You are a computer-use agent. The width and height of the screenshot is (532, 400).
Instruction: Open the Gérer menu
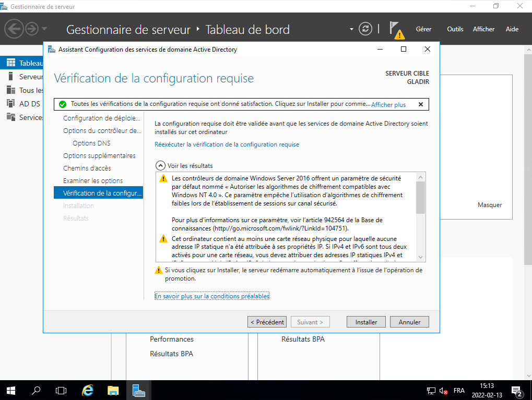[423, 29]
